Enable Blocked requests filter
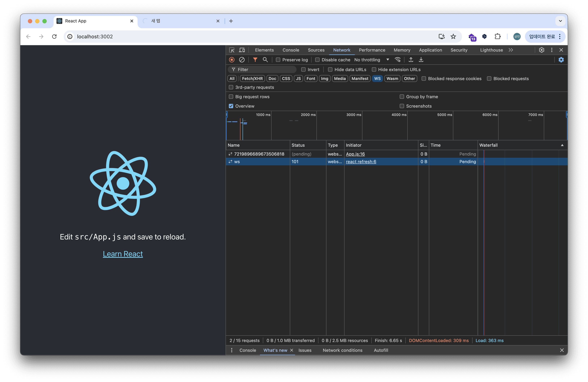Screen dimensions: 588x382 (489, 79)
